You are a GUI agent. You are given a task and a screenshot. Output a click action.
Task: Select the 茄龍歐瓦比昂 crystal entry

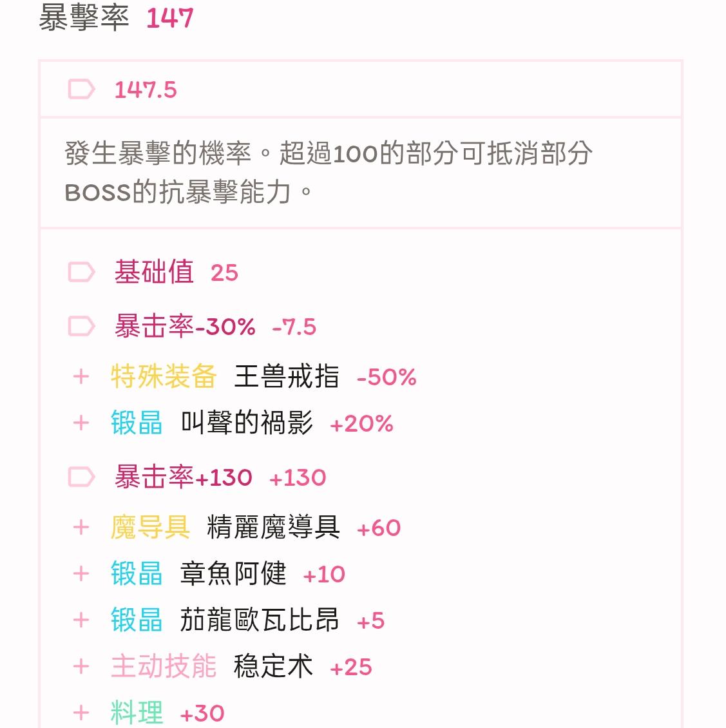(x=260, y=620)
